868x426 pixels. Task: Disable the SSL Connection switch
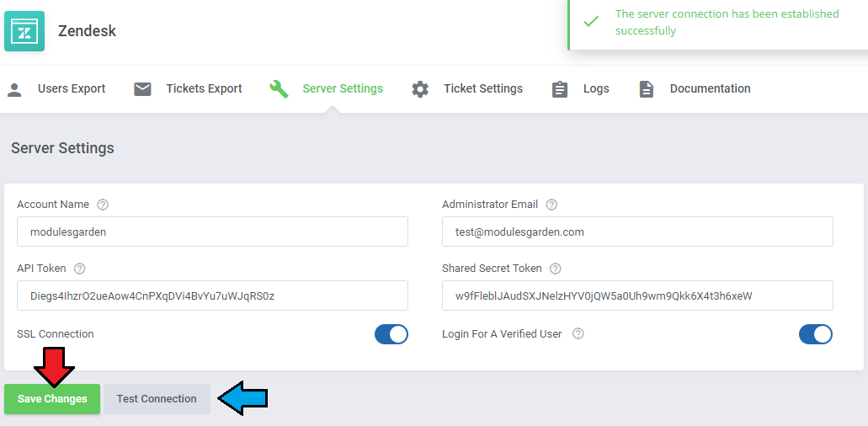tap(391, 334)
